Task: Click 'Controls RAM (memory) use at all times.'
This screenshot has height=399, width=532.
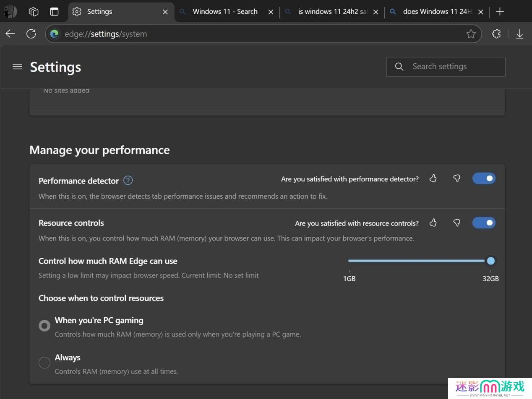Action: [116, 371]
